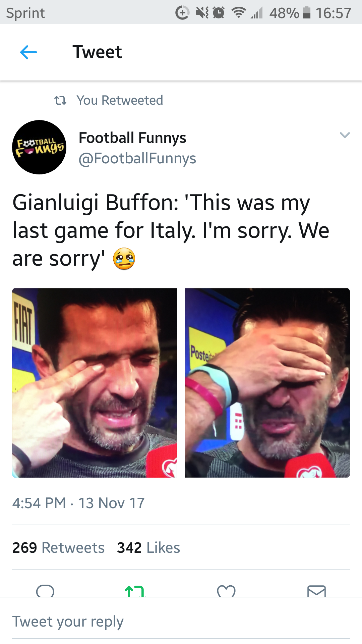The width and height of the screenshot is (362, 644).
Task: Tap the You Retweeted label
Action: (x=120, y=100)
